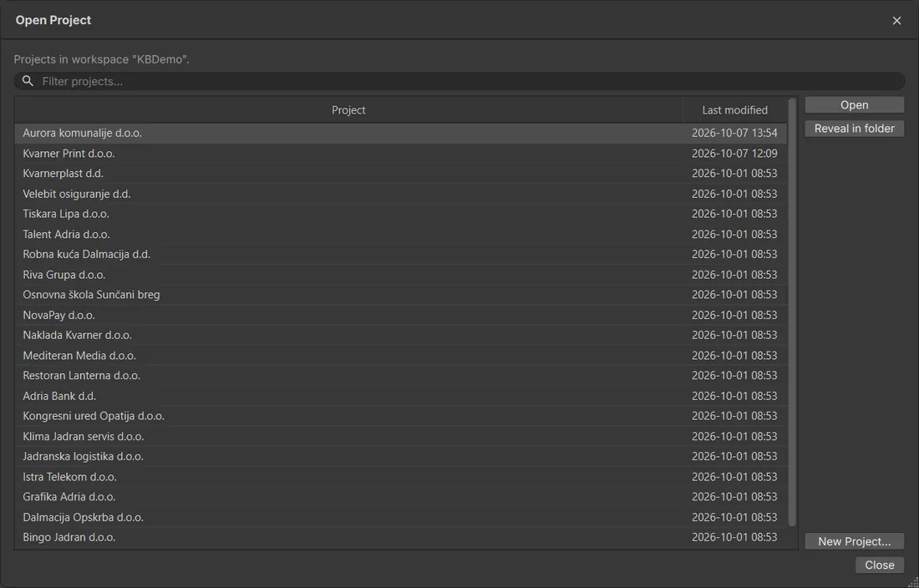919x588 pixels.
Task: Select Jadranska logistika d.o.o. project
Action: coord(401,456)
